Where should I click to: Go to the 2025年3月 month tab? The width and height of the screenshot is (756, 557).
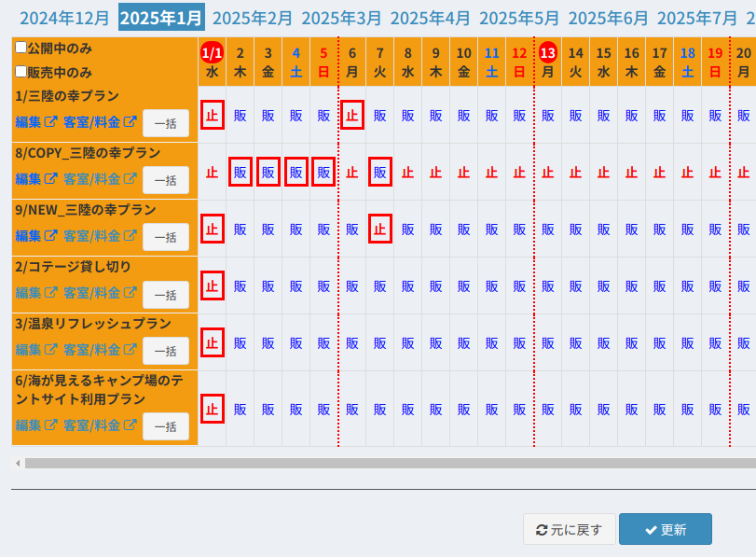pyautogui.click(x=341, y=19)
